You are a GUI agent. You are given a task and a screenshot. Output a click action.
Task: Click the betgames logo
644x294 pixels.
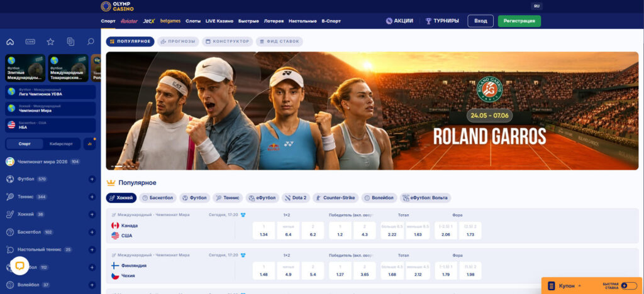click(x=170, y=21)
